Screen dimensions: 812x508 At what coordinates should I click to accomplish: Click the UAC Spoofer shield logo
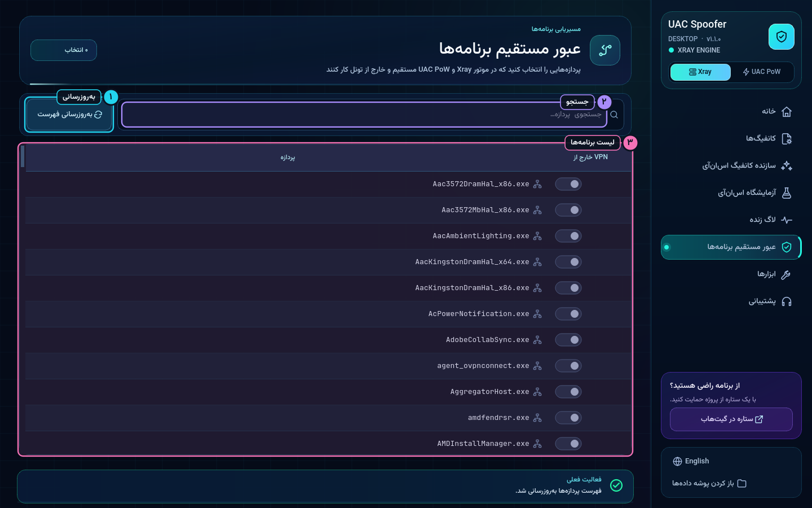click(x=782, y=37)
